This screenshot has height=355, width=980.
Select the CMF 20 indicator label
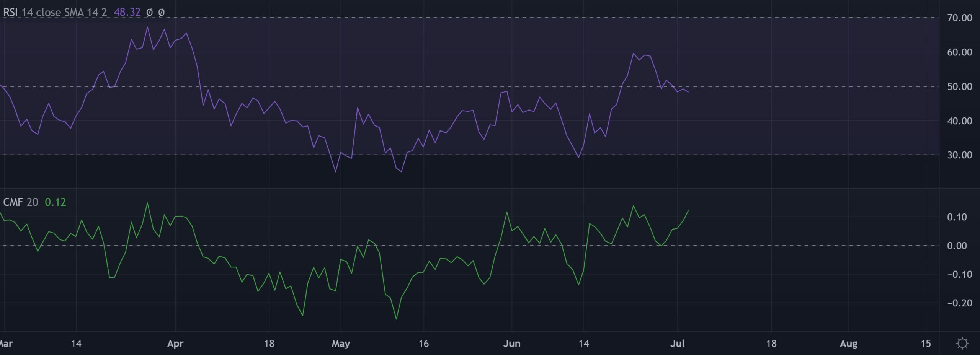click(x=21, y=202)
